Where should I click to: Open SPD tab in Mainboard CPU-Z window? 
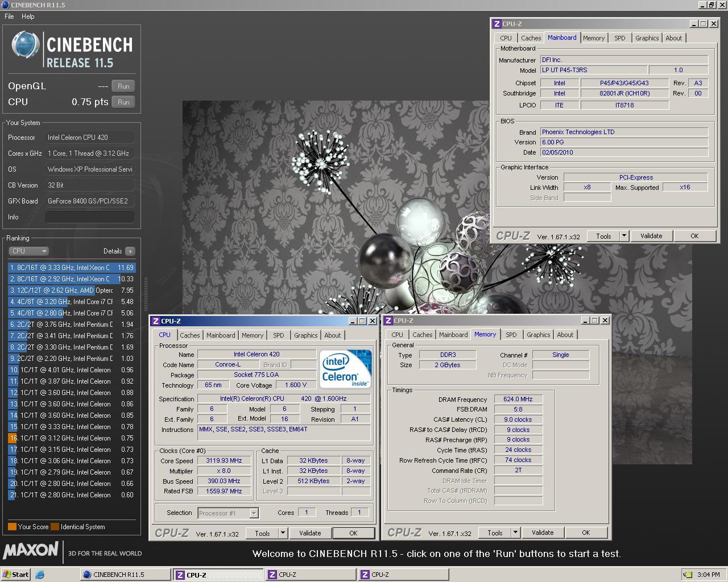point(619,38)
